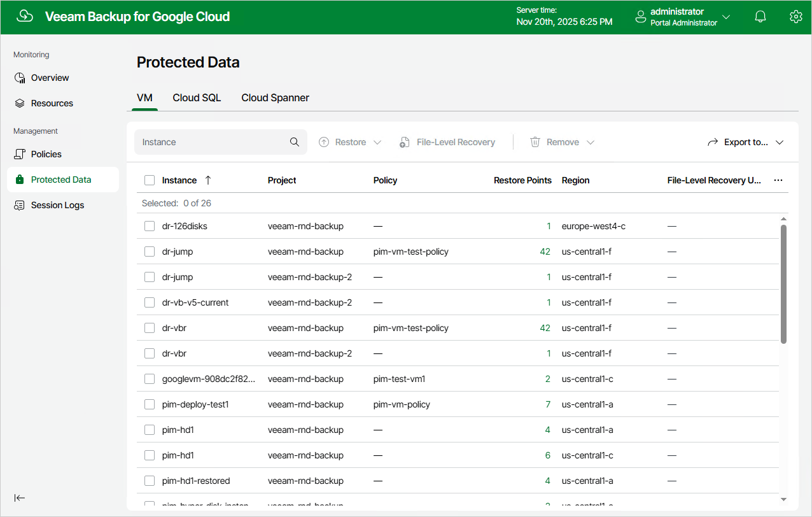Open the notifications bell
This screenshot has height=517, width=812.
click(760, 17)
